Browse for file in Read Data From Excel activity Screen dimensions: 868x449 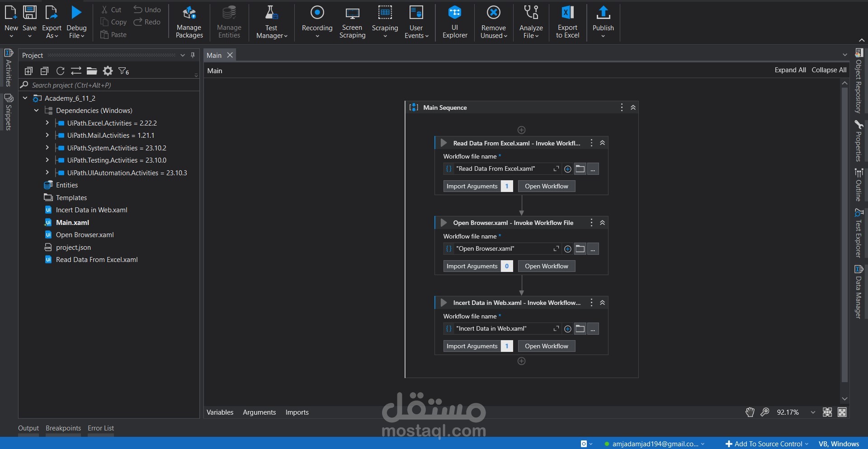tap(580, 169)
